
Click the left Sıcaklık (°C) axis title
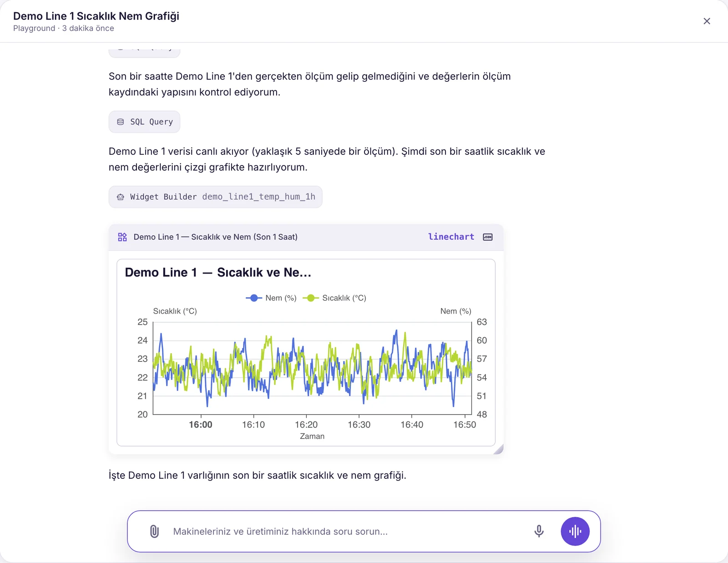175,311
